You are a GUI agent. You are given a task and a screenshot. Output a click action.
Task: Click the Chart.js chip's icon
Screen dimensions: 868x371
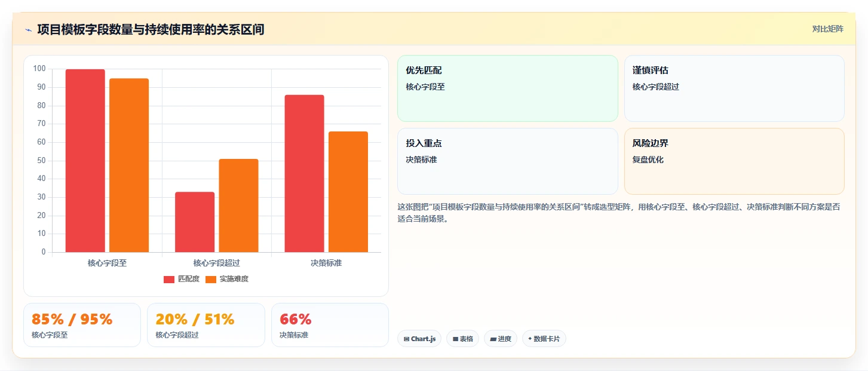click(x=407, y=339)
